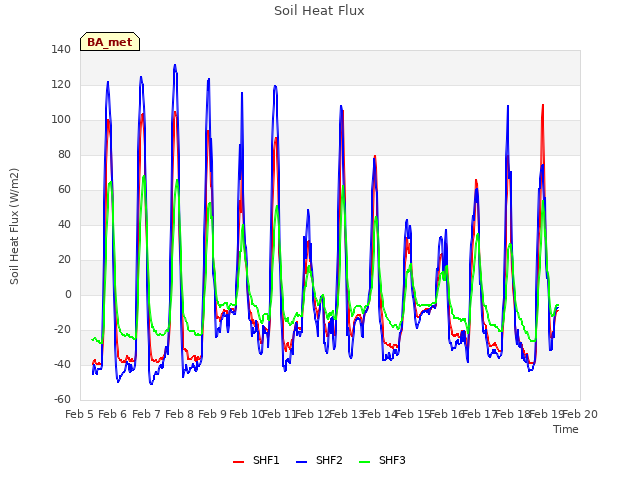The image size is (640, 480).
Task: Click the Feb 20 x-axis tick label
Action: click(x=580, y=414)
